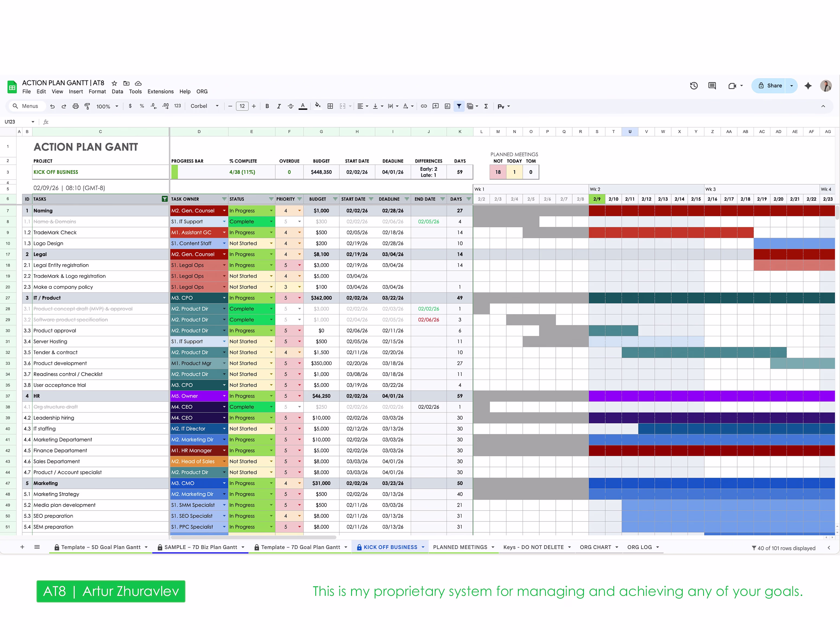
Task: Click the Gemini sparkle icon
Action: coord(808,86)
